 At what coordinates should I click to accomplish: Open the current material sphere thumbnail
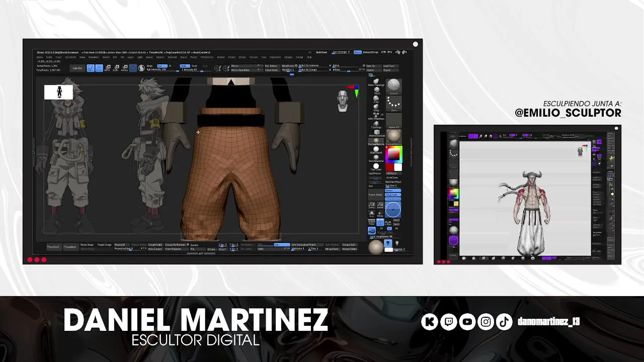(x=393, y=136)
